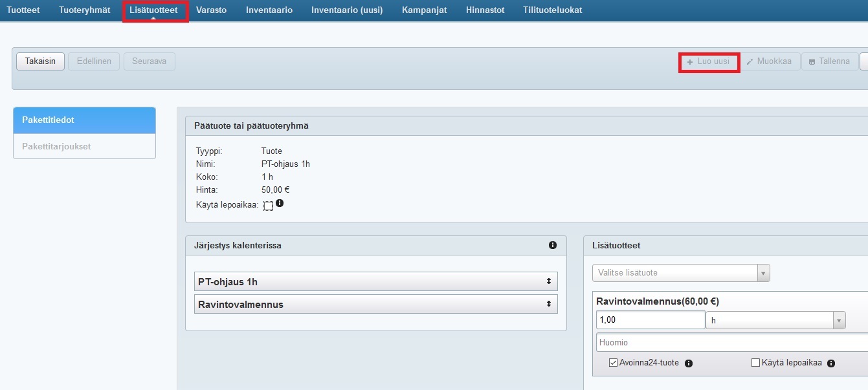Click the quantity field showing 1,00
The width and height of the screenshot is (868, 390).
[650, 320]
